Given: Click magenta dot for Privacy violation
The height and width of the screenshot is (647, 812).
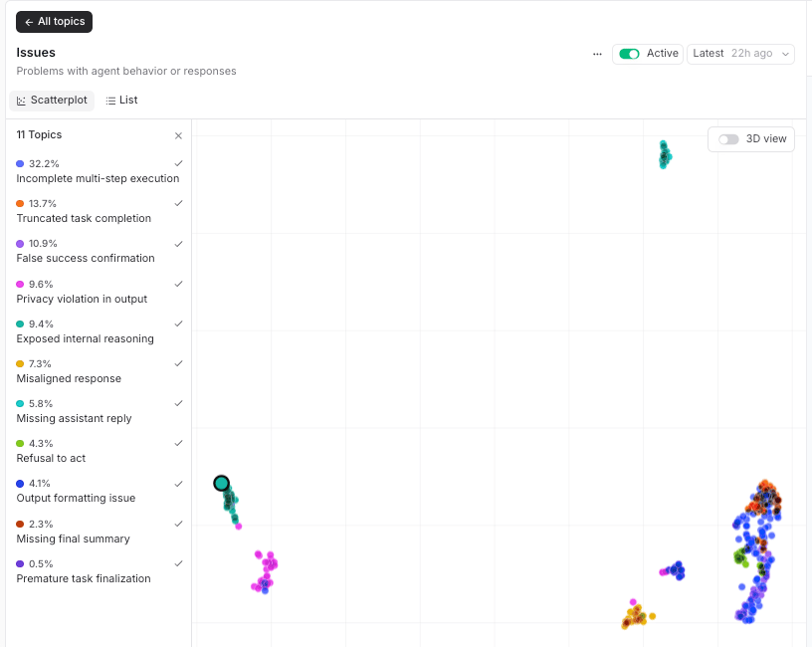Looking at the screenshot, I should tap(20, 284).
